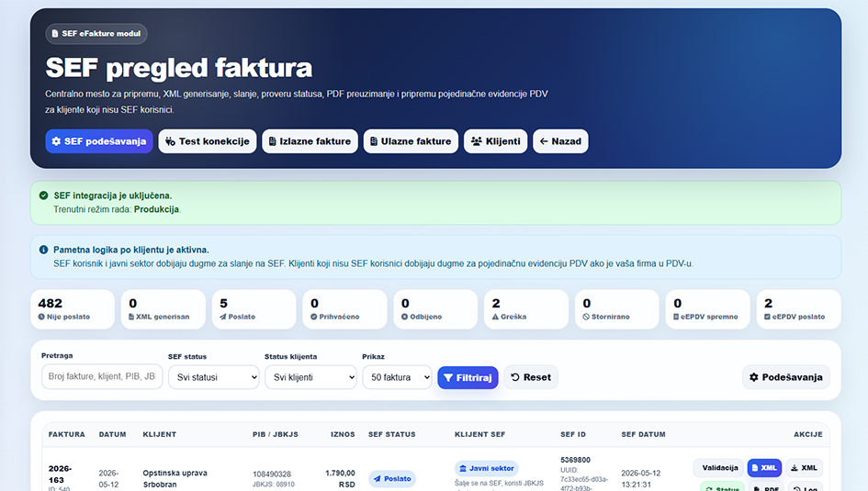Open Ulazne fakture
Screen dimensions: 868x491
click(x=411, y=141)
